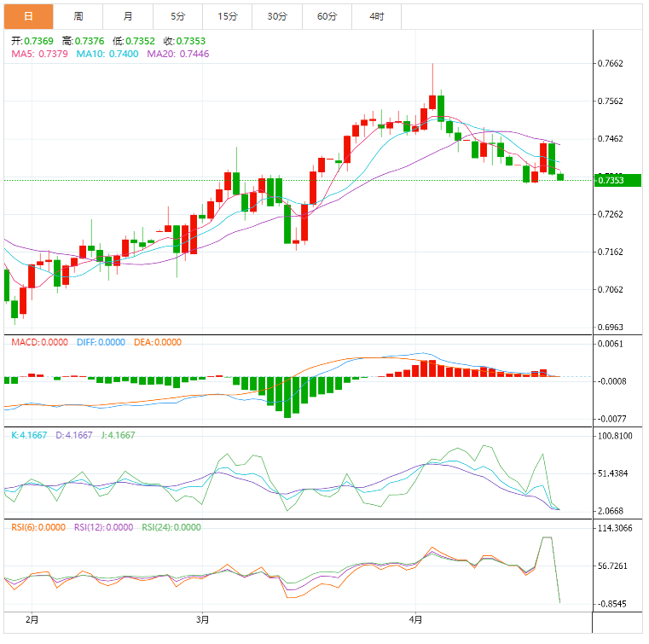
Task: Click the MACD indicator label
Action: click(x=39, y=342)
